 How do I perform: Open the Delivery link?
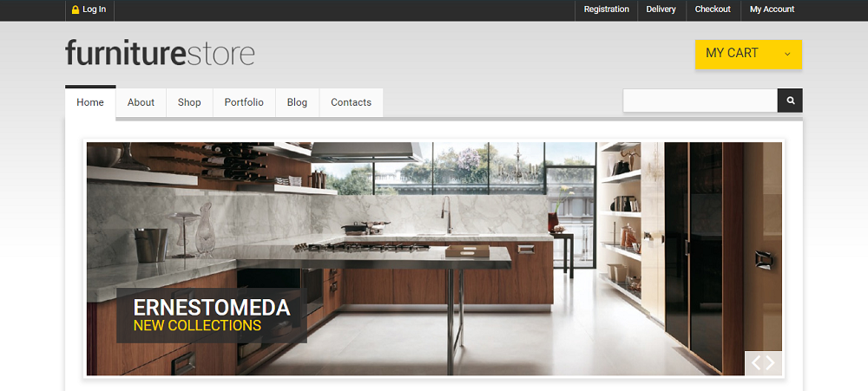tap(661, 10)
